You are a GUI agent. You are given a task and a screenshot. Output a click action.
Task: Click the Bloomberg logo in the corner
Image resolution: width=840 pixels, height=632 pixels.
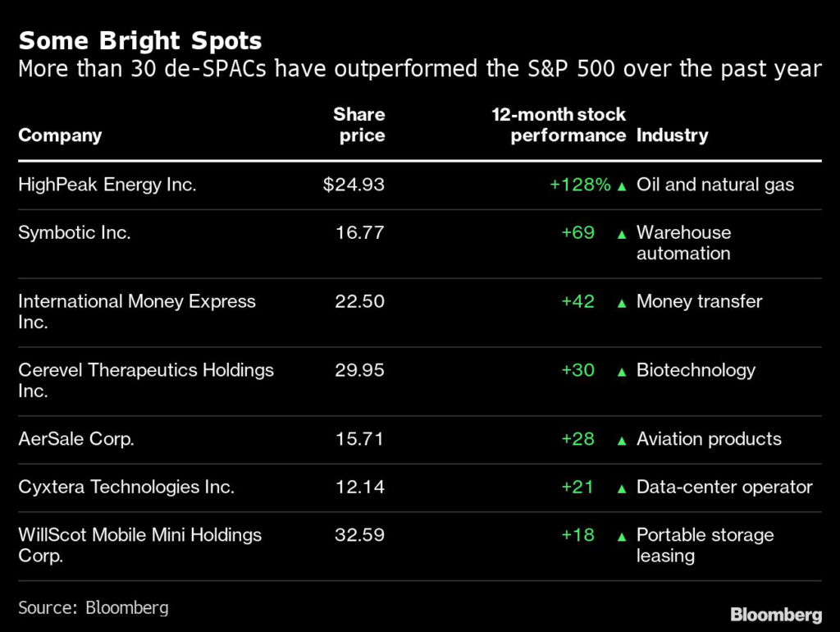coord(776,615)
